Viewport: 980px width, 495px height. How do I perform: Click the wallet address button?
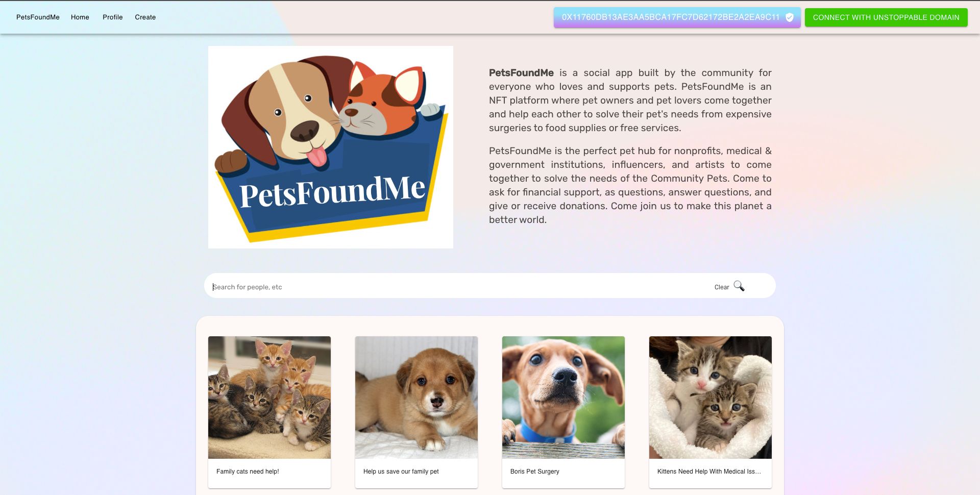tap(677, 17)
